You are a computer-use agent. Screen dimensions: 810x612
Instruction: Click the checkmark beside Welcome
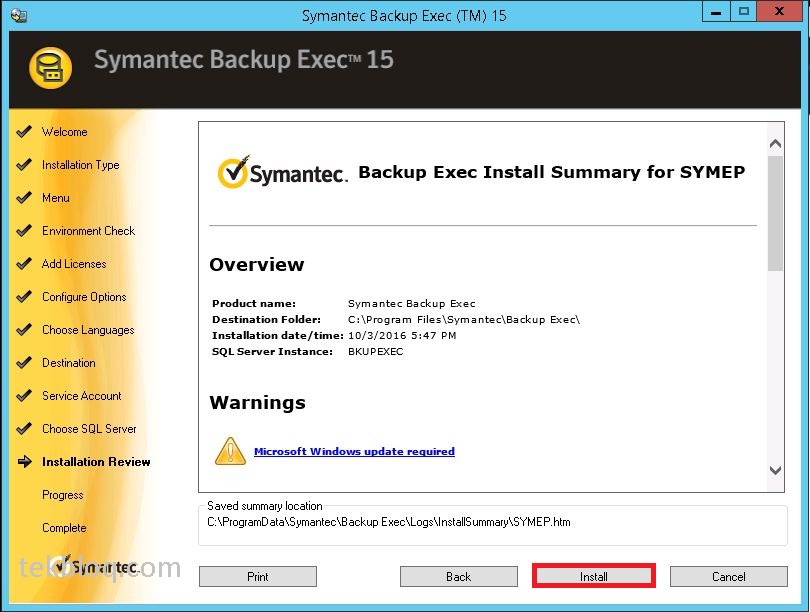[x=24, y=132]
